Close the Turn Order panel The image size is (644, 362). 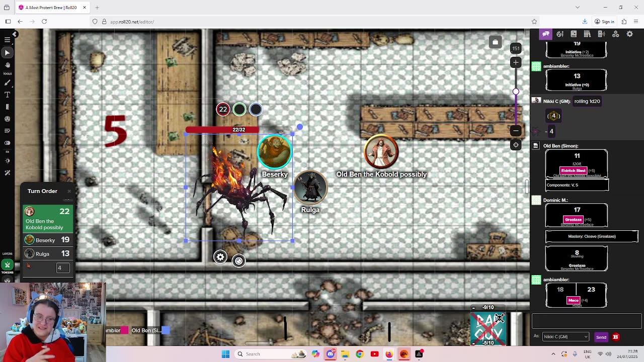[x=69, y=191]
